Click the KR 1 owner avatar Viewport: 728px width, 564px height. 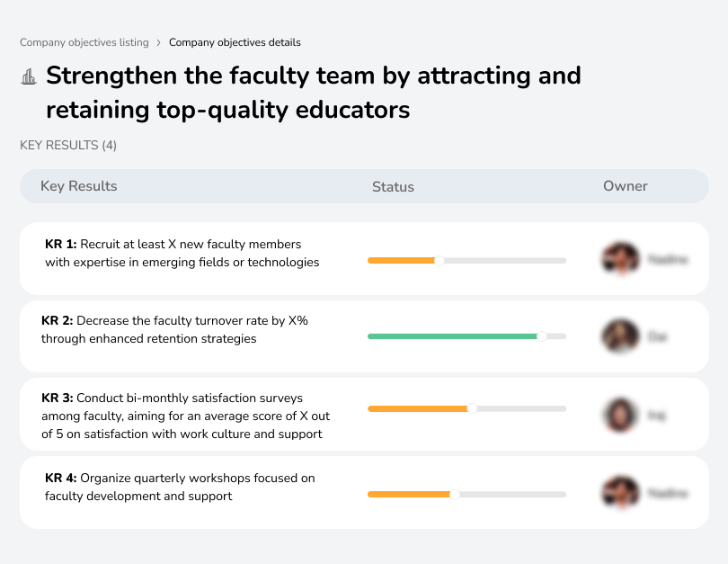click(620, 259)
